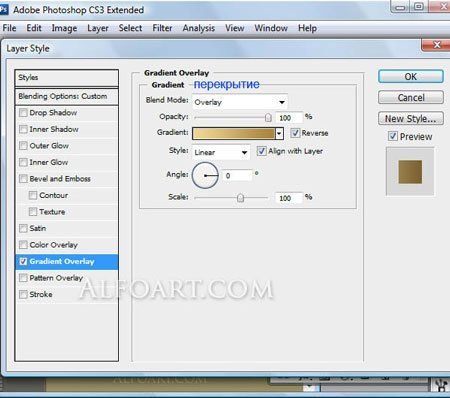Uncheck the Reverse gradient checkbox
Viewport: 450px width, 398px height.
(295, 133)
